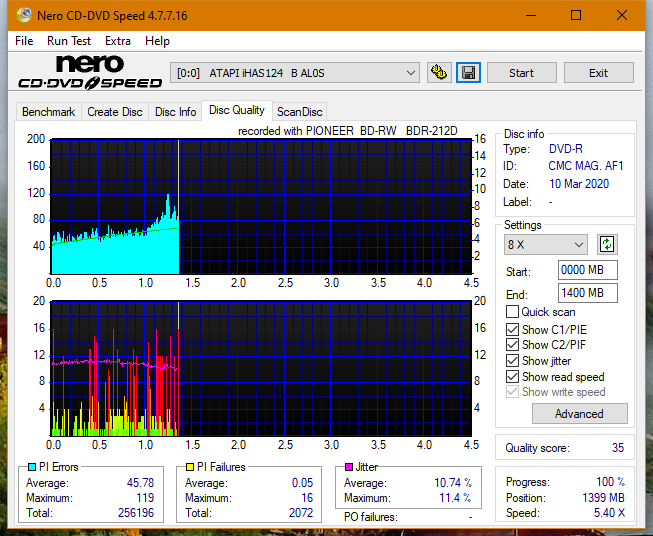Click the Exit button
653x536 pixels.
click(x=598, y=73)
